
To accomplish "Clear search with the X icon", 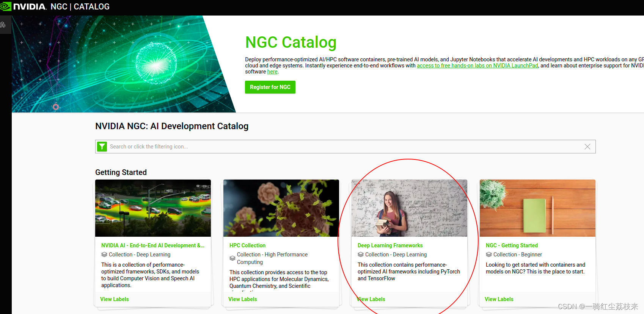I will (x=587, y=147).
